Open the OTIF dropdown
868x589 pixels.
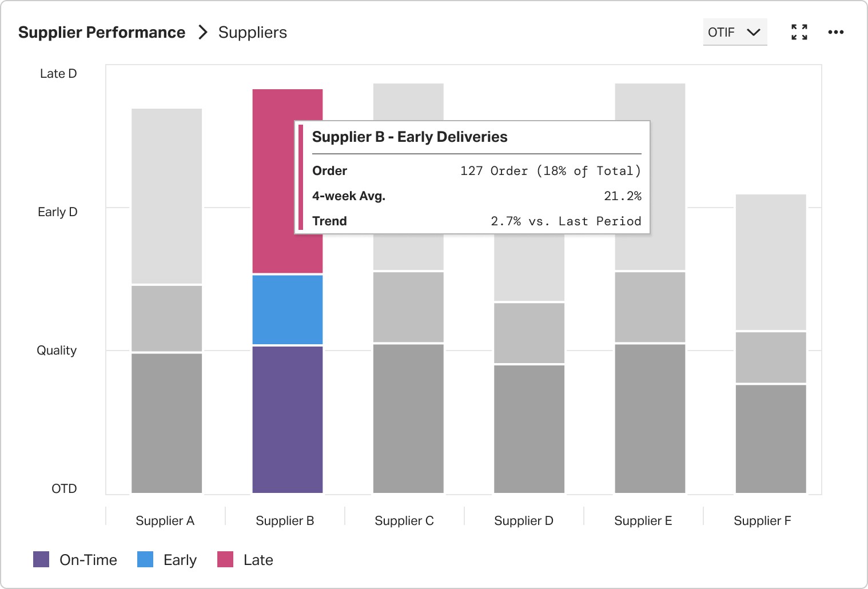click(735, 32)
